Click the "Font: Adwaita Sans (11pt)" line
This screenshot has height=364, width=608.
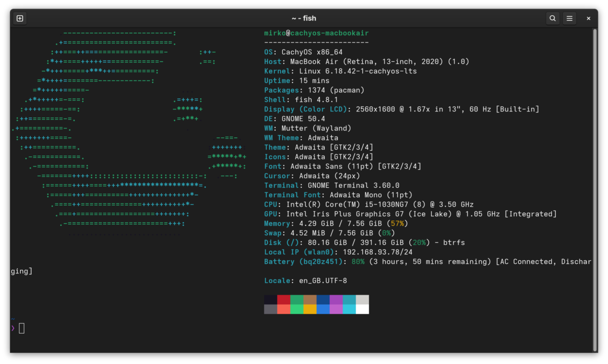pos(343,167)
